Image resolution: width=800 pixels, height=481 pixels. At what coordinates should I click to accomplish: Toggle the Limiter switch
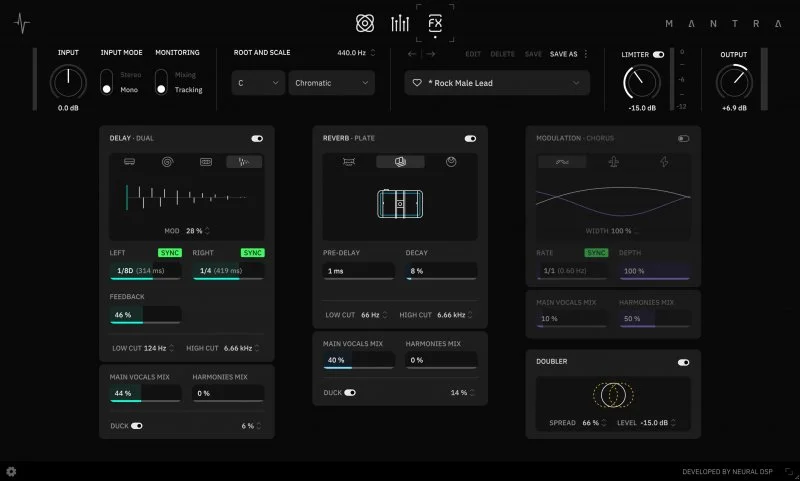[659, 55]
